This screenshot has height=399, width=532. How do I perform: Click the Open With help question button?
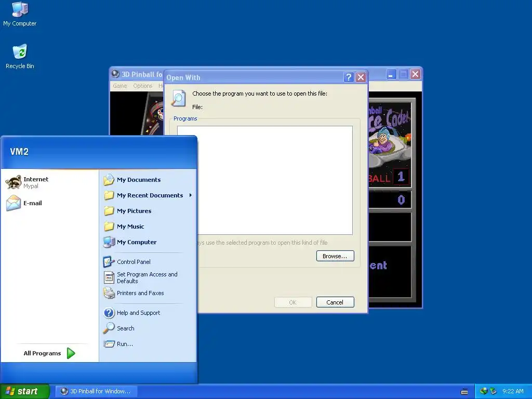coord(349,77)
